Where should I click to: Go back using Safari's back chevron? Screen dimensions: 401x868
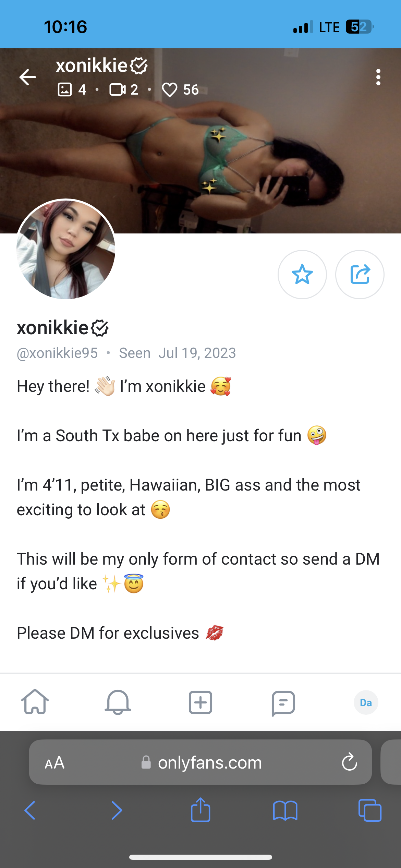[30, 810]
